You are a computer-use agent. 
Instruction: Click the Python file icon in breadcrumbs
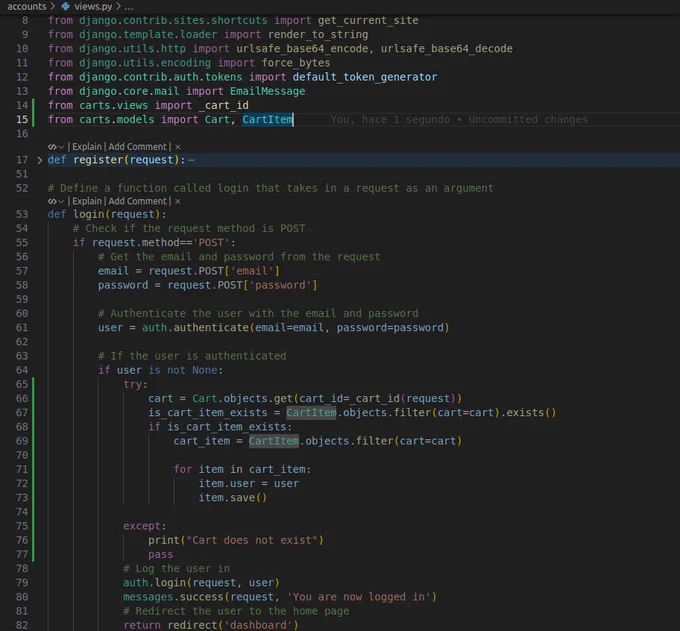[x=65, y=7]
